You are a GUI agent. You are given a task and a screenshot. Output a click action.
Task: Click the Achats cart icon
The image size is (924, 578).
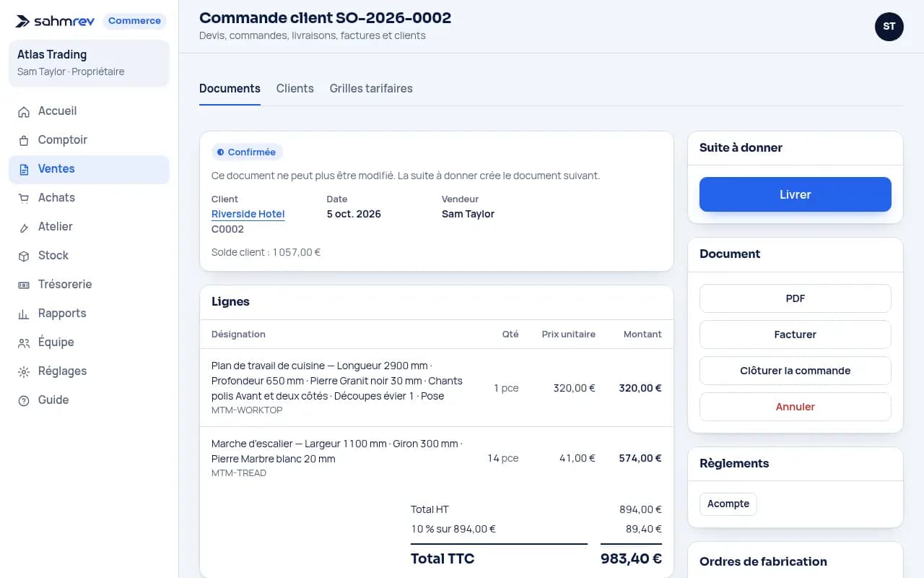(x=24, y=198)
